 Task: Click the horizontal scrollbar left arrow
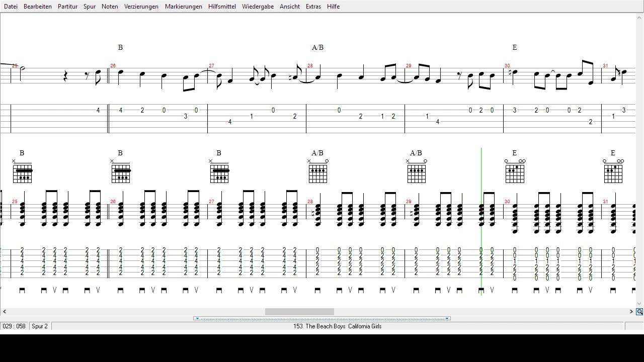point(4,312)
